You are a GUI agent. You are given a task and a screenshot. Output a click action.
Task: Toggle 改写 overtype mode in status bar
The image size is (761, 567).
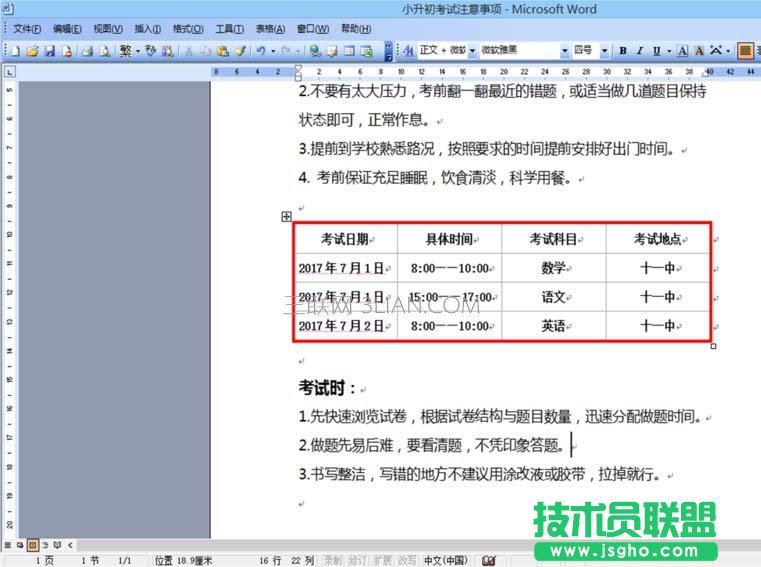coord(407,561)
